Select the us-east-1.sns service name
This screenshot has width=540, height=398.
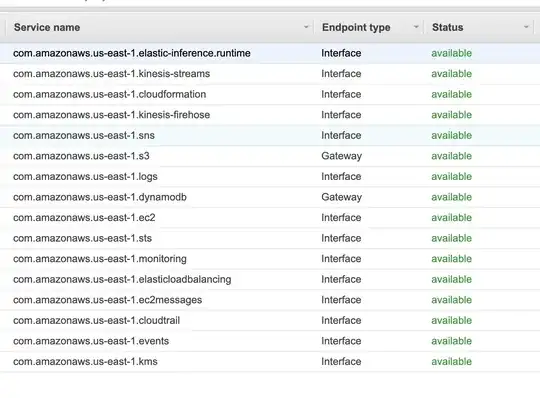click(84, 135)
